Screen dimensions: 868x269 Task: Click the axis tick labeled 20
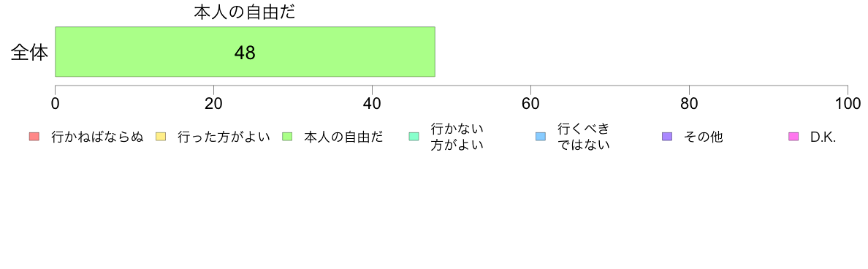[213, 104]
